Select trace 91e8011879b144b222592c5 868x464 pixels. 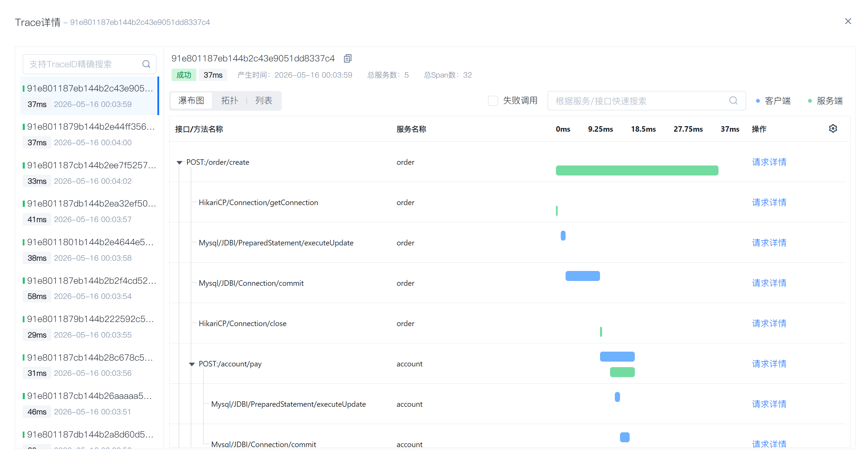[90, 326]
